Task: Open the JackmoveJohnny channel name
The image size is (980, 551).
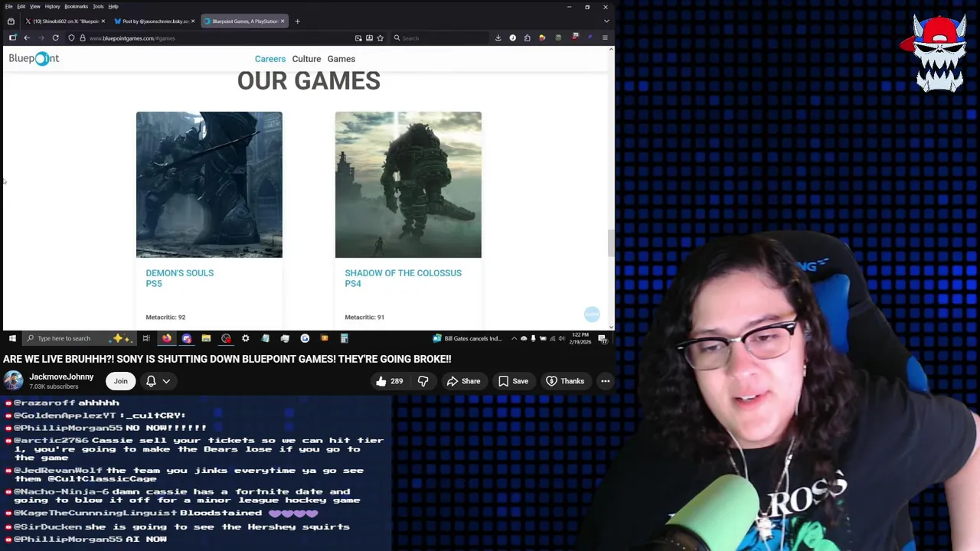Action: [61, 377]
